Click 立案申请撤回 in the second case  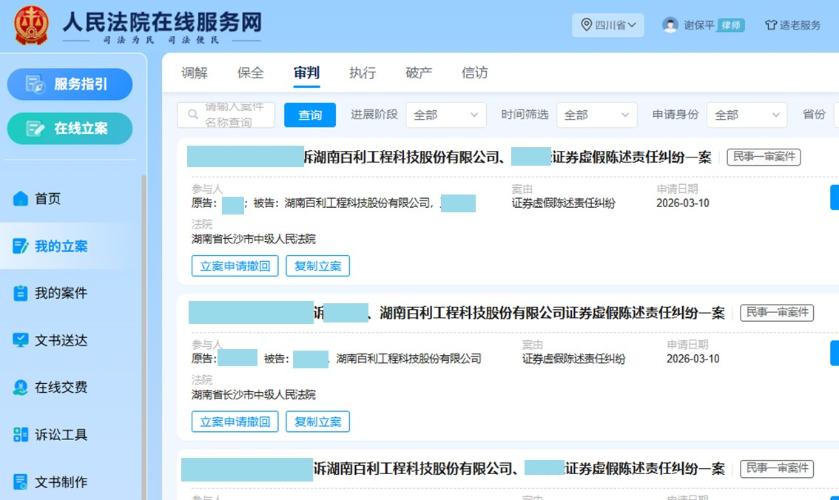(x=235, y=422)
